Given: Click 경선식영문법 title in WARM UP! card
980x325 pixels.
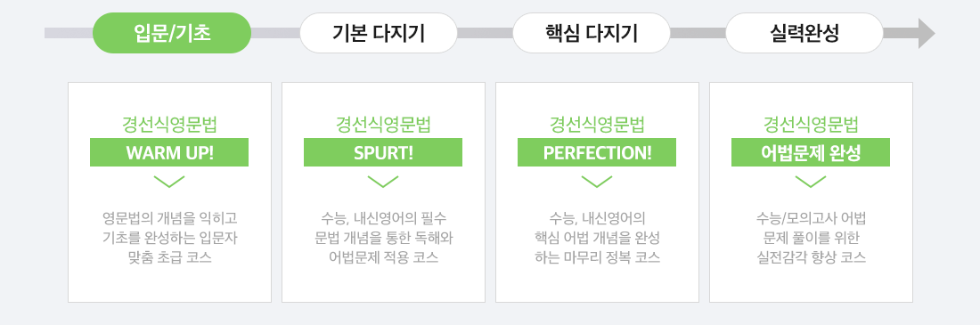Looking at the screenshot, I should click(169, 125).
